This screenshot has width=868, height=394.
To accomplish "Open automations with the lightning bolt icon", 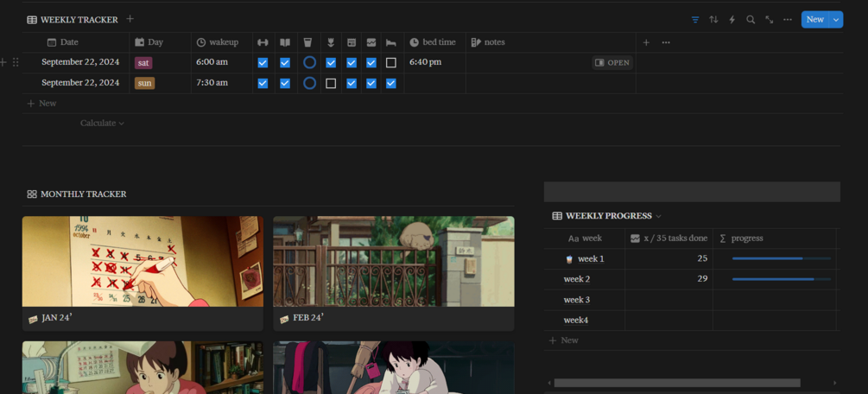I will click(732, 19).
